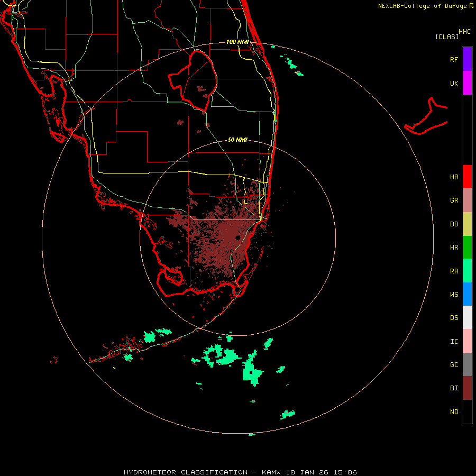Click the DS white legend swatch
Screen dimensions: 476x476
coord(467,317)
